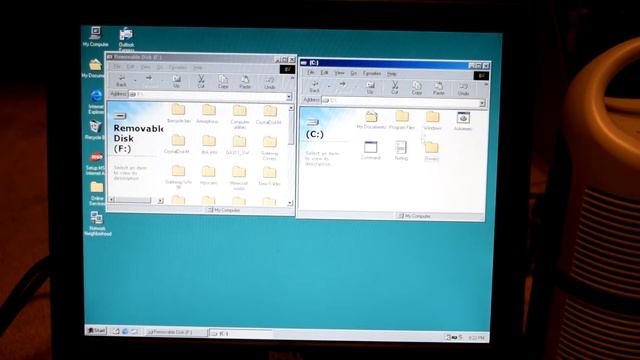Click Forward arrow in Removable Disk (F:) window
Screen dimensions: 640x360
point(149,78)
